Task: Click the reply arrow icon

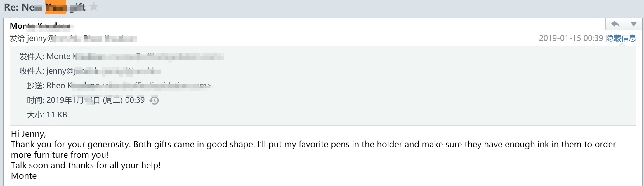Action: point(615,24)
